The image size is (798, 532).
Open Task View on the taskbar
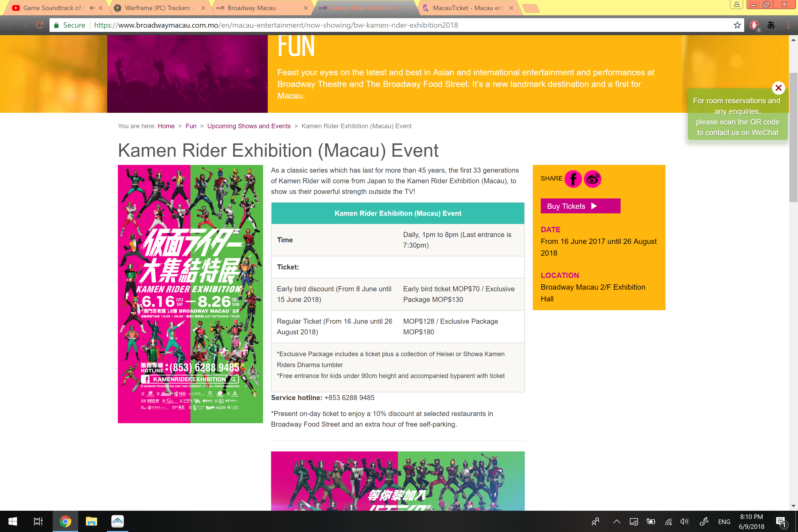coord(38,521)
